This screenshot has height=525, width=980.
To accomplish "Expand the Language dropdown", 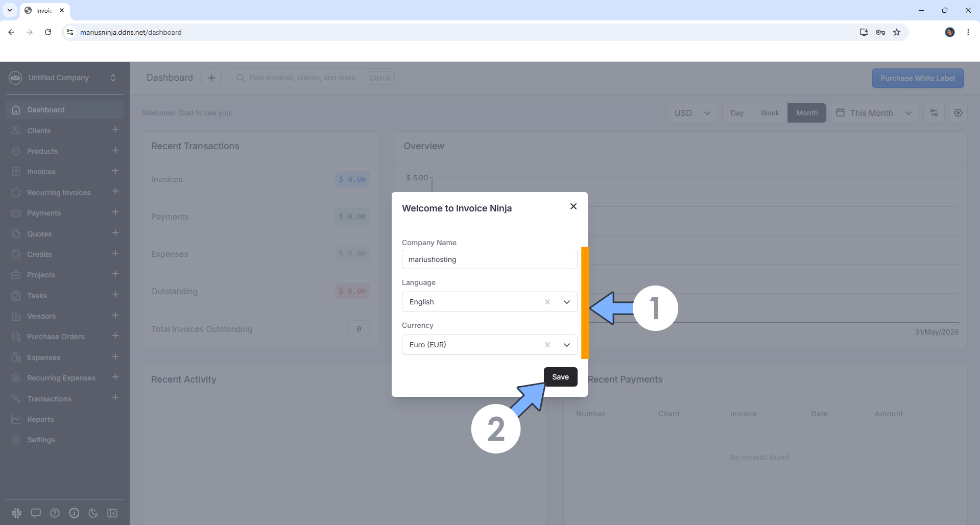I will click(x=566, y=302).
